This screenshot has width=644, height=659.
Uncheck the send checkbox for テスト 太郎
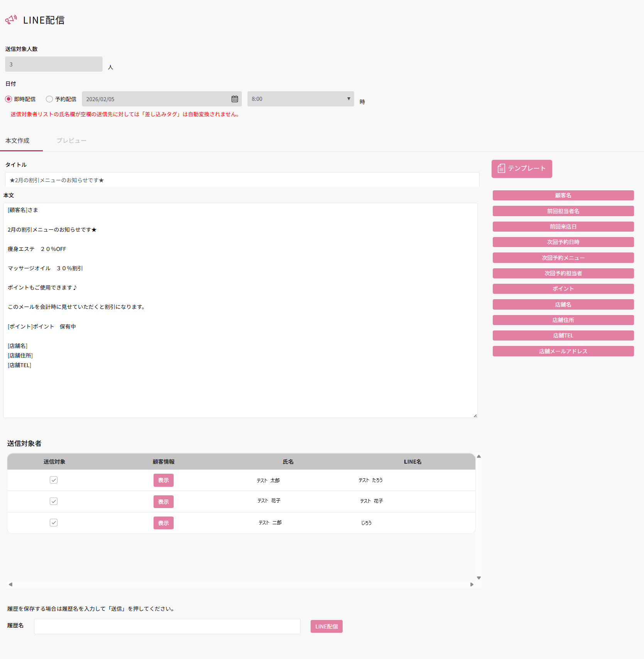click(x=54, y=480)
